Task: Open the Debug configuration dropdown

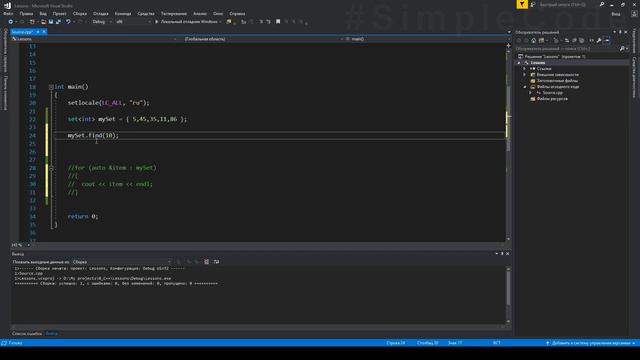Action: 102,22
